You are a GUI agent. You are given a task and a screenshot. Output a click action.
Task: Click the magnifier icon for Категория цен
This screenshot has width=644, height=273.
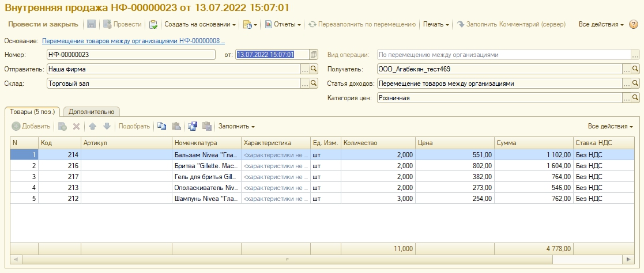tap(635, 98)
